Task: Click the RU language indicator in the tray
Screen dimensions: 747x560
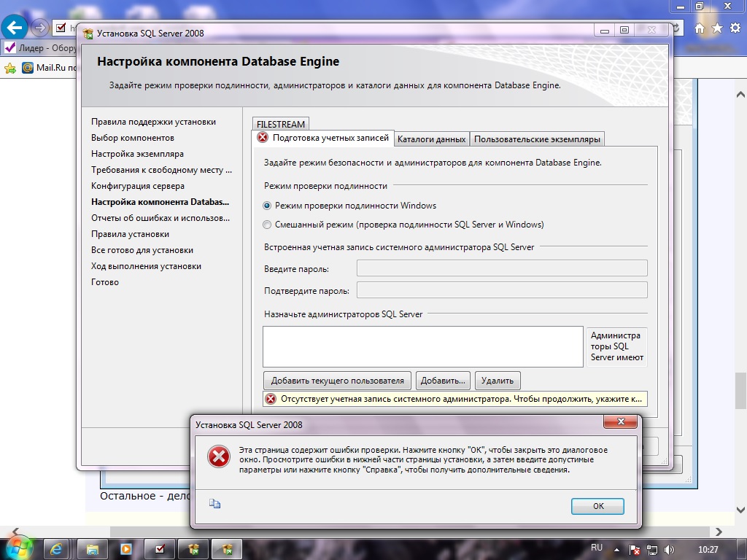Action: [597, 548]
